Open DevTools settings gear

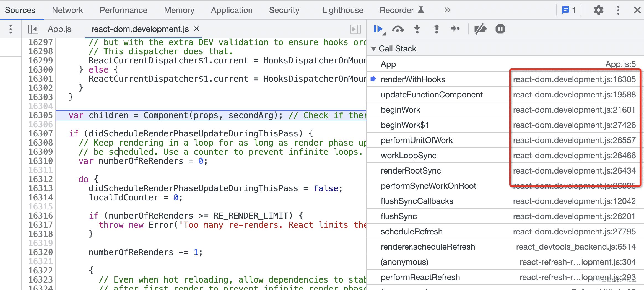tap(598, 10)
